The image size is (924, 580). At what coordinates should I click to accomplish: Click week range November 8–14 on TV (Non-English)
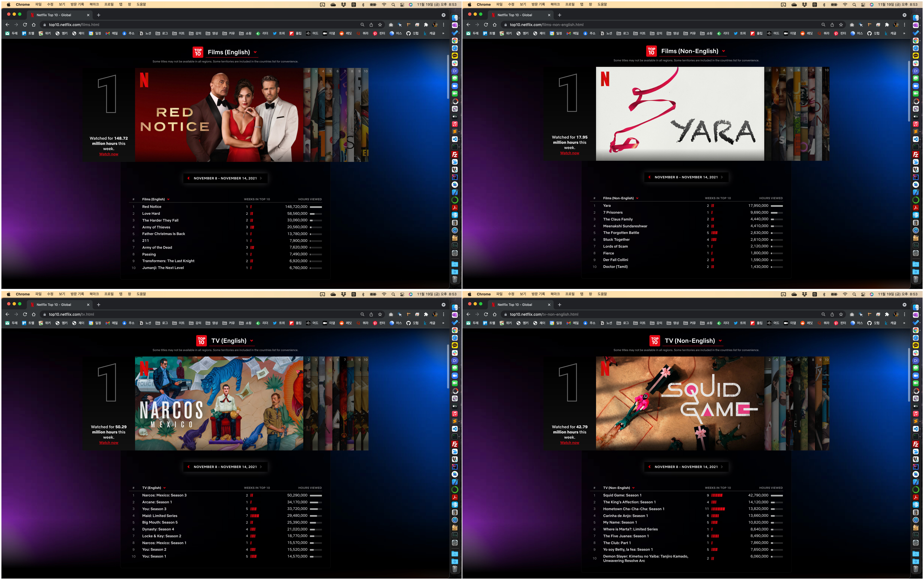[686, 467]
